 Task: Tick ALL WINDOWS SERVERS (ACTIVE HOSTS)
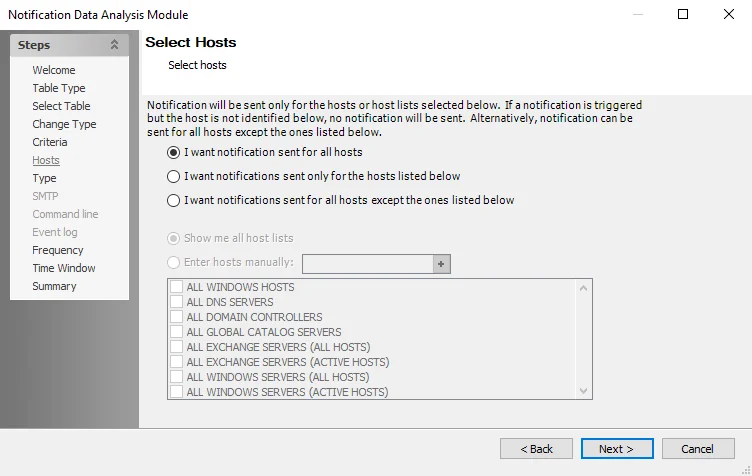176,391
